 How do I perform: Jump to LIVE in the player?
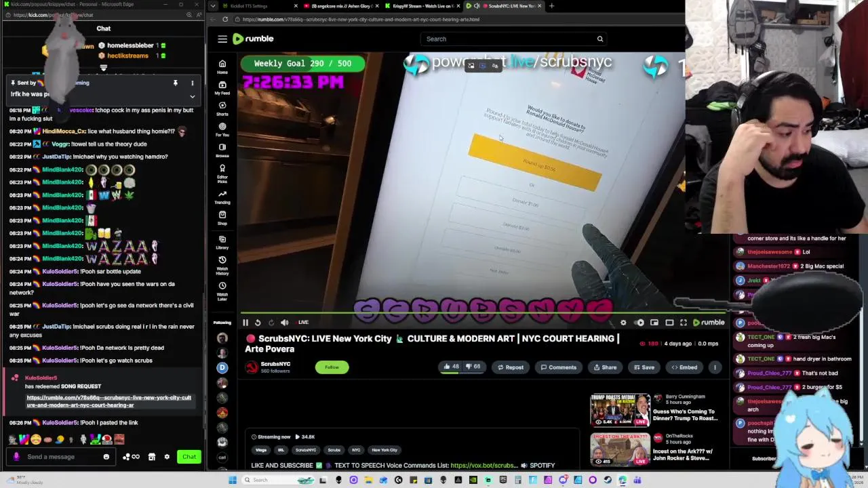pos(303,323)
